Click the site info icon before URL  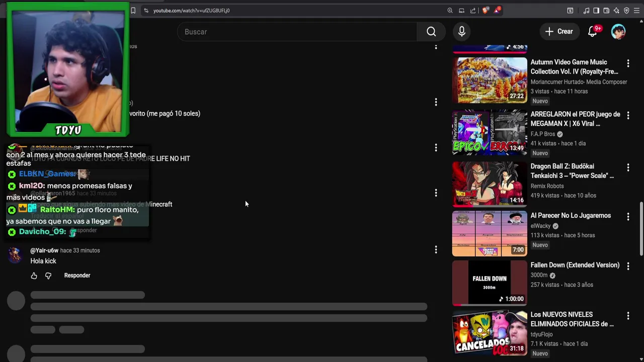click(146, 11)
